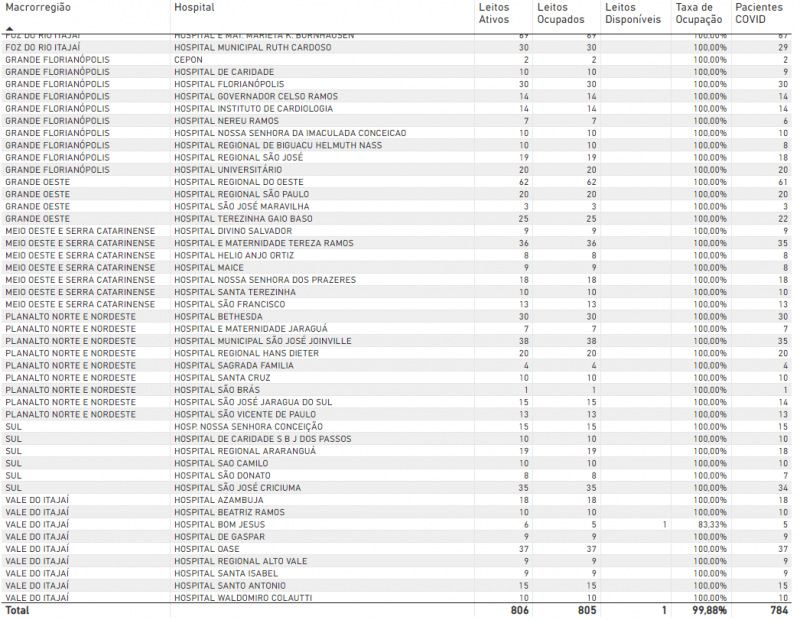Select HOSPITAL REGIONAL HANS DIETER cell

pyautogui.click(x=246, y=354)
